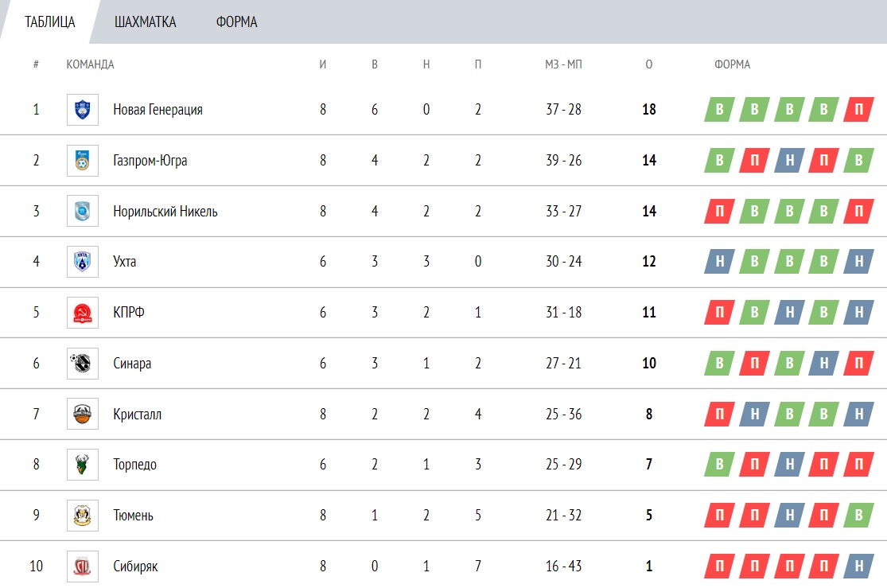
Task: Select the Таблица tab
Action: pyautogui.click(x=50, y=22)
